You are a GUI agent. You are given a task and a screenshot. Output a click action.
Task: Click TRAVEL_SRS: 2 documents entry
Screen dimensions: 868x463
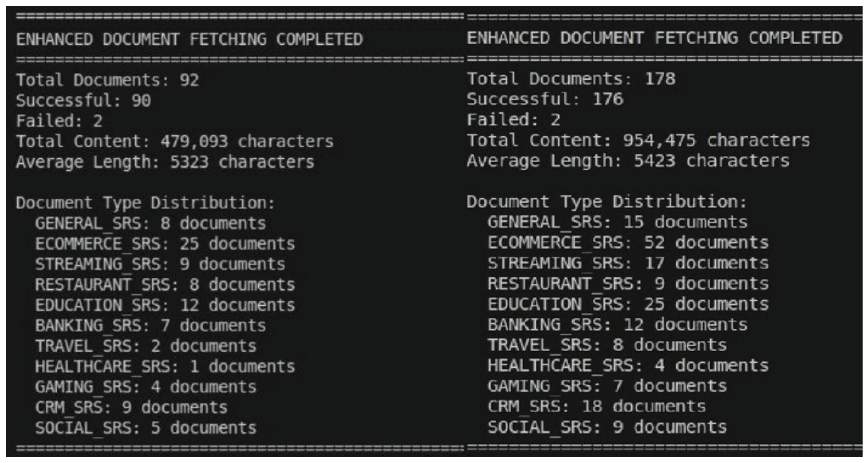tap(146, 346)
